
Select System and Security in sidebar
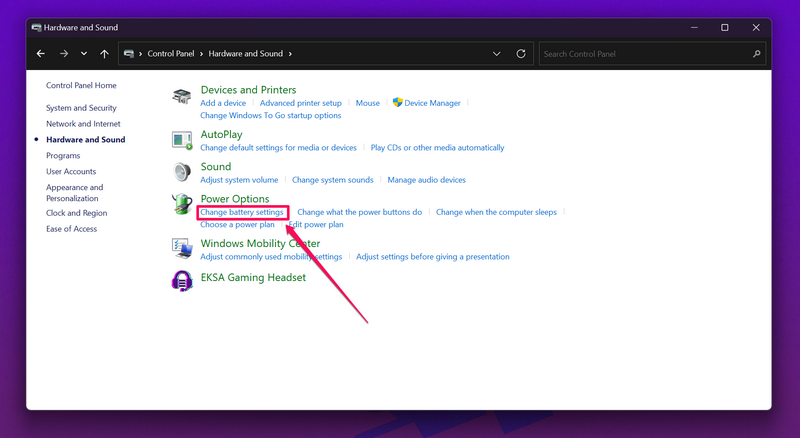[x=81, y=108]
